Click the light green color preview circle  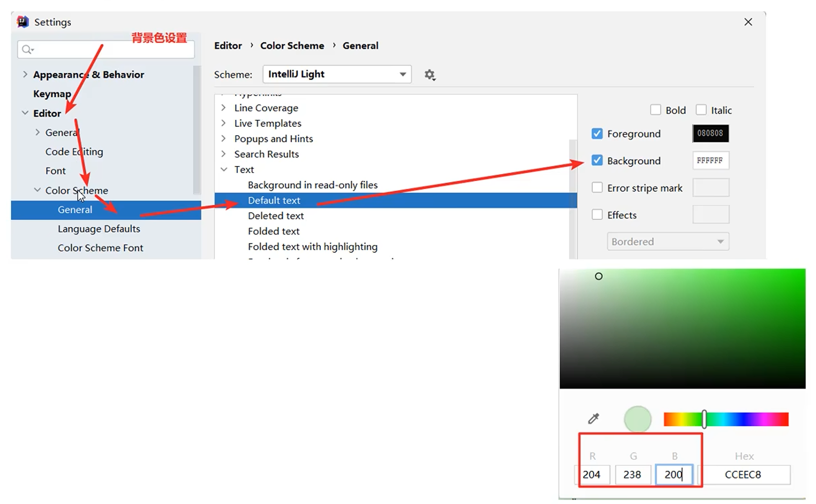point(637,419)
